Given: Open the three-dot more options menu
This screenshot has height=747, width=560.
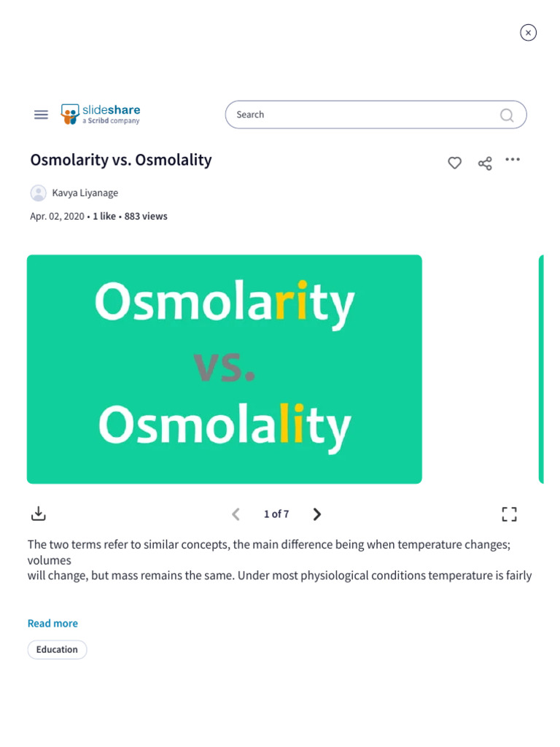Looking at the screenshot, I should click(513, 160).
